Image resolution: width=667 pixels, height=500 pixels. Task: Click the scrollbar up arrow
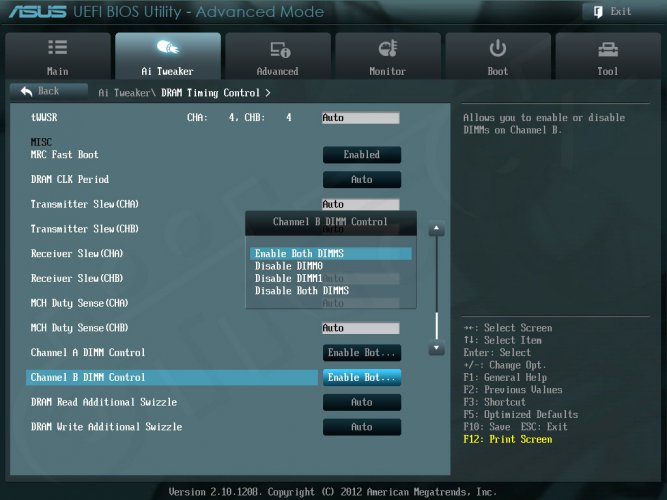click(436, 229)
